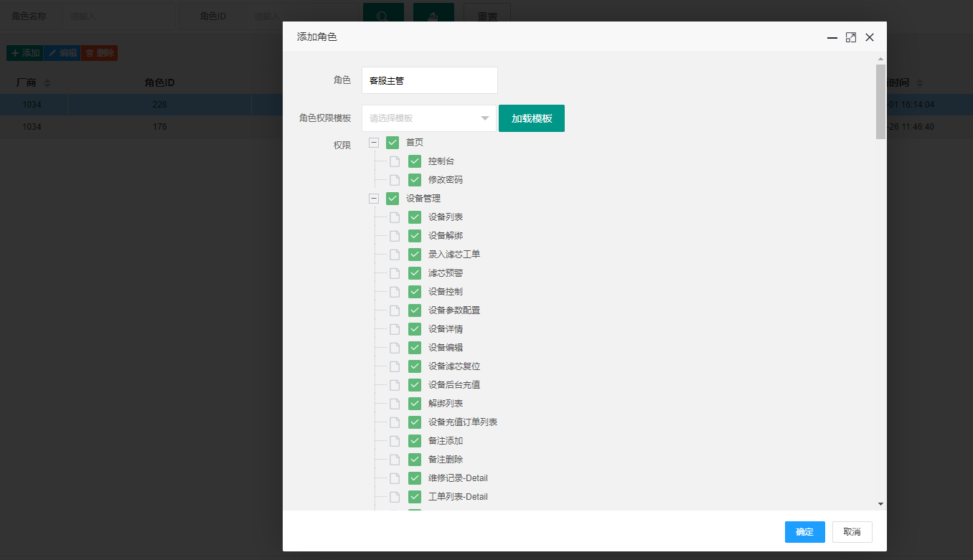
Task: Uncheck the 修改密码 permission checkbox
Action: pyautogui.click(x=415, y=180)
